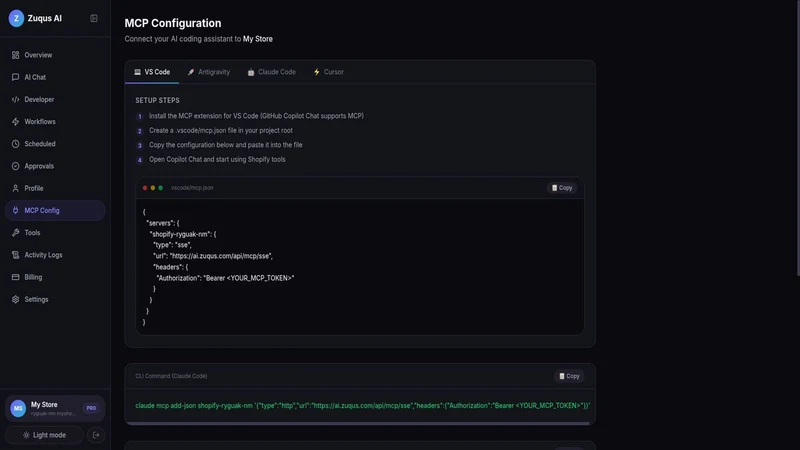Click the logout icon beside Light mode

point(96,435)
